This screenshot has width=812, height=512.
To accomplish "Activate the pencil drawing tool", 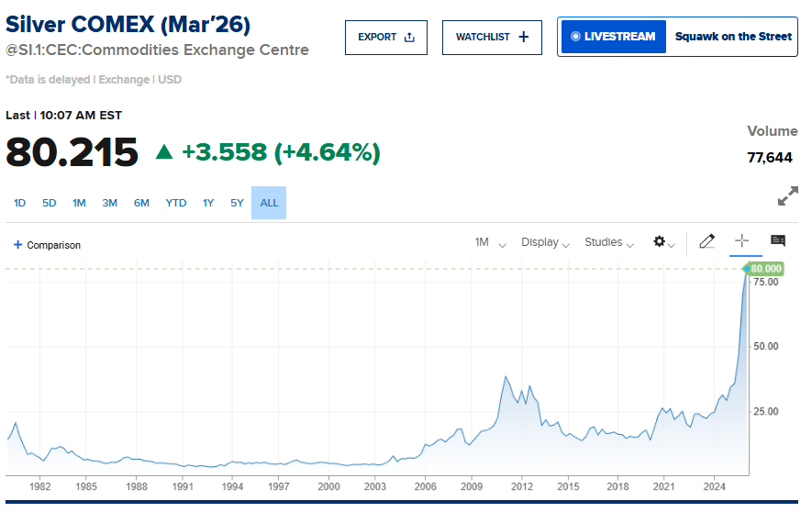I will pos(706,241).
